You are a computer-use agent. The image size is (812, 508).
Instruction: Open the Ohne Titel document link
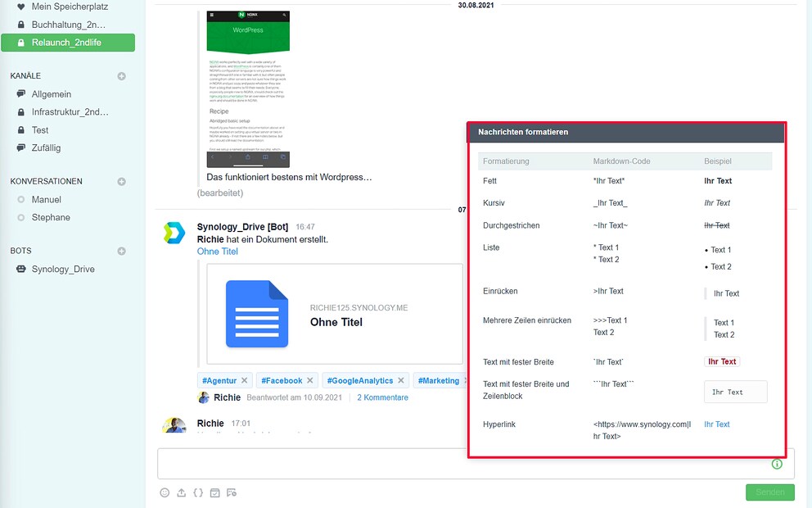pyautogui.click(x=218, y=252)
